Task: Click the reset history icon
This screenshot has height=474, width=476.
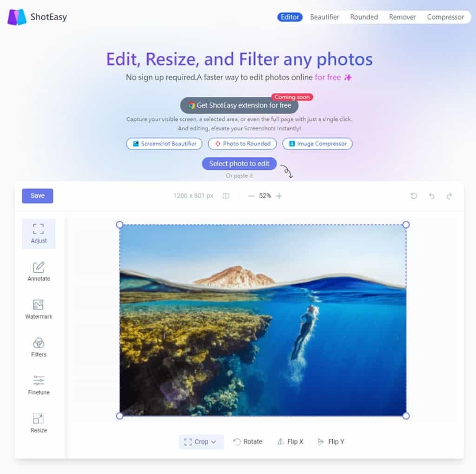Action: 414,196
